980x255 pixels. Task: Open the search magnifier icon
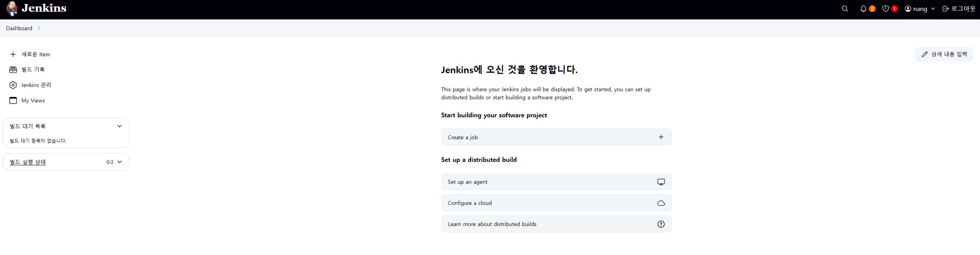click(x=845, y=9)
